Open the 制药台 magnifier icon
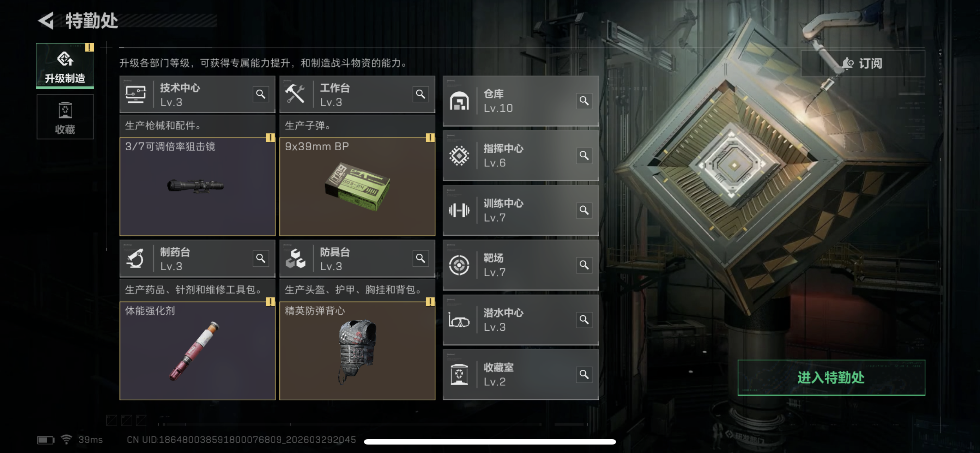 point(261,258)
